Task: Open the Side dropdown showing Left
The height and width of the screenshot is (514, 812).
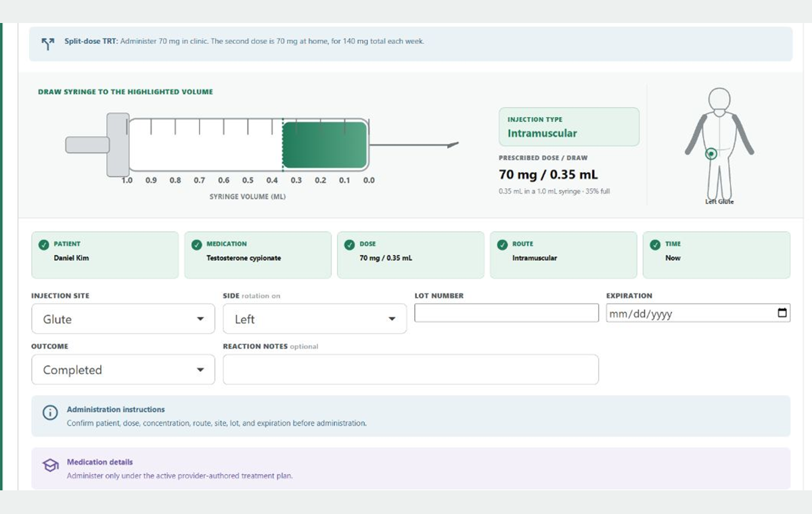Action: (315, 319)
